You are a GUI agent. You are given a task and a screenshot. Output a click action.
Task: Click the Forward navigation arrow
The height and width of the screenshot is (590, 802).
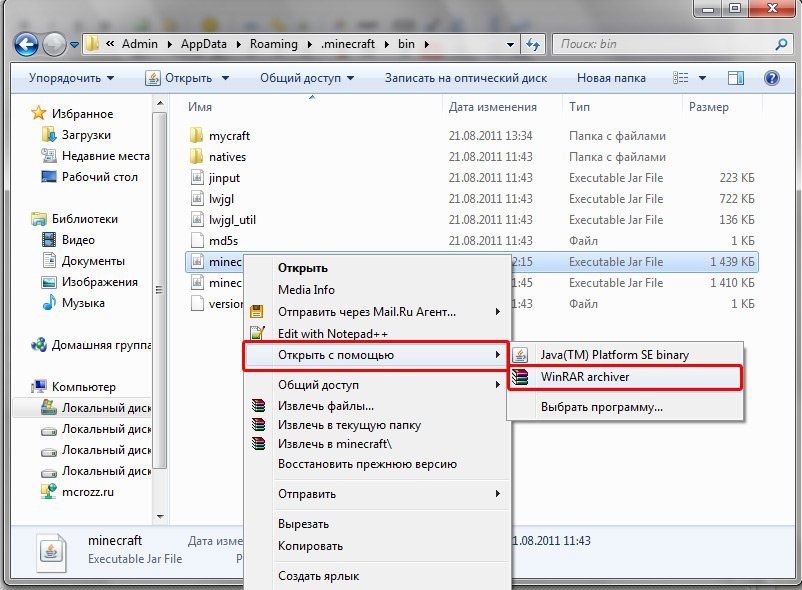coord(54,44)
